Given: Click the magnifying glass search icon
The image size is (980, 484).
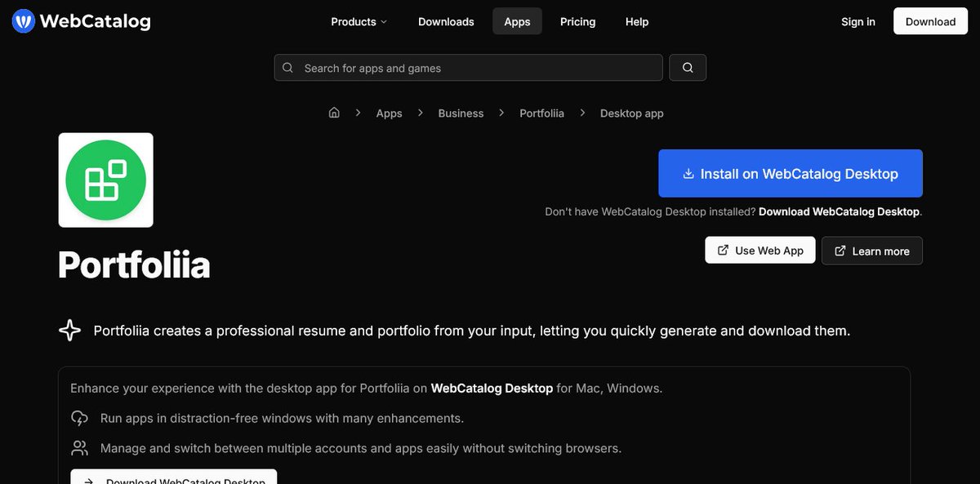Looking at the screenshot, I should (688, 67).
